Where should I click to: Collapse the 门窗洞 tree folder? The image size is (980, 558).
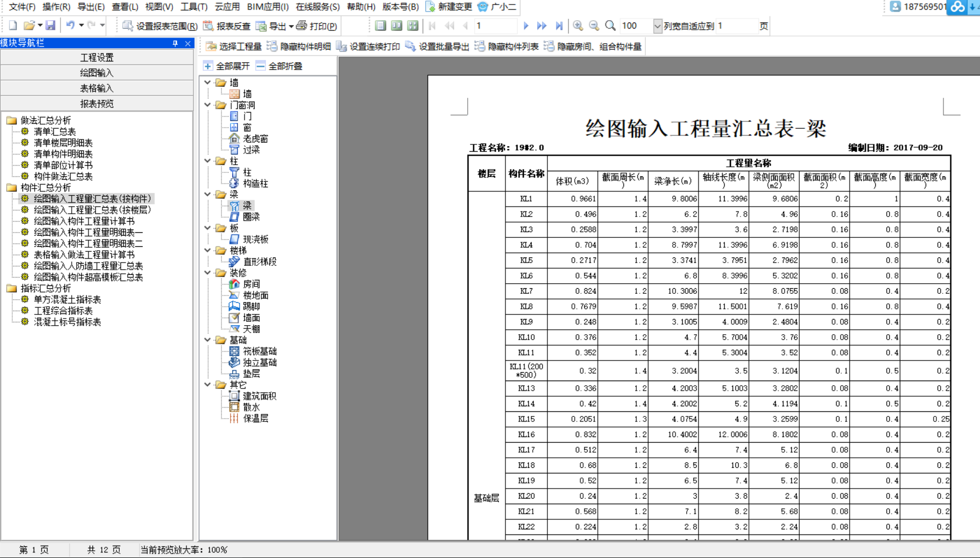tap(208, 105)
